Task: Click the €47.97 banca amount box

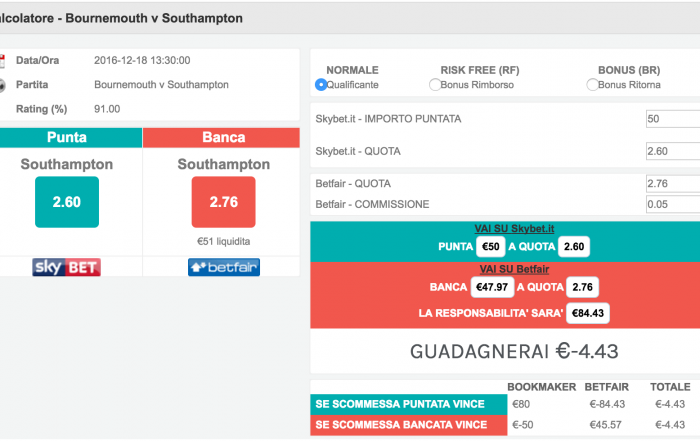Action: point(492,287)
